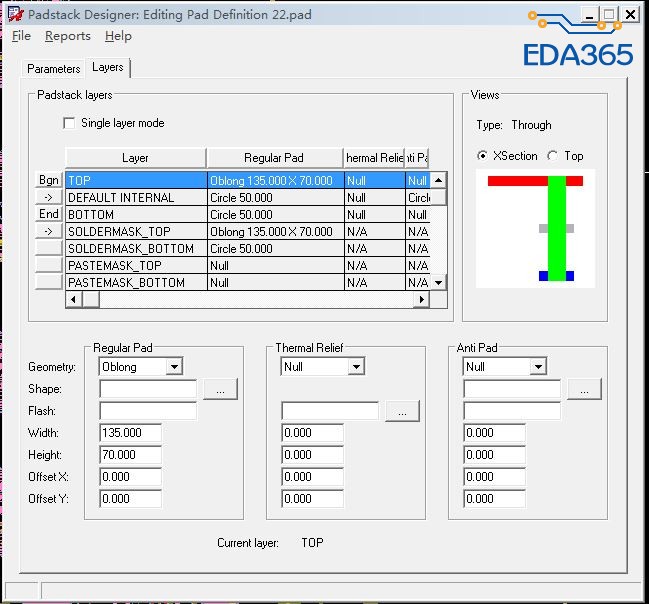
Task: Click the layer table scroll right arrow
Action: [x=422, y=299]
